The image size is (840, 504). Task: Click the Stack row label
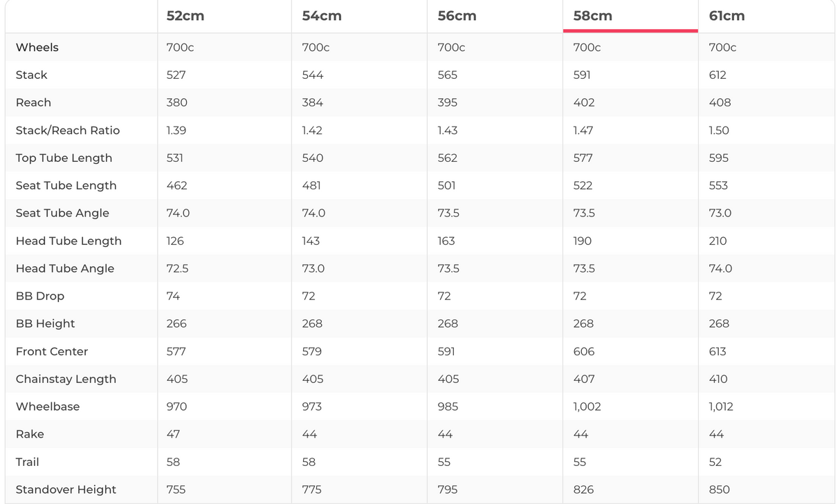click(32, 75)
